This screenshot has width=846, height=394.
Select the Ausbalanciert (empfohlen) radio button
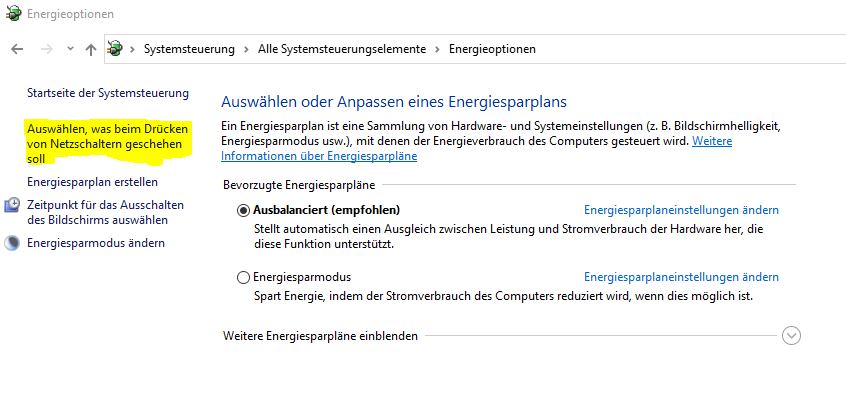(x=243, y=210)
